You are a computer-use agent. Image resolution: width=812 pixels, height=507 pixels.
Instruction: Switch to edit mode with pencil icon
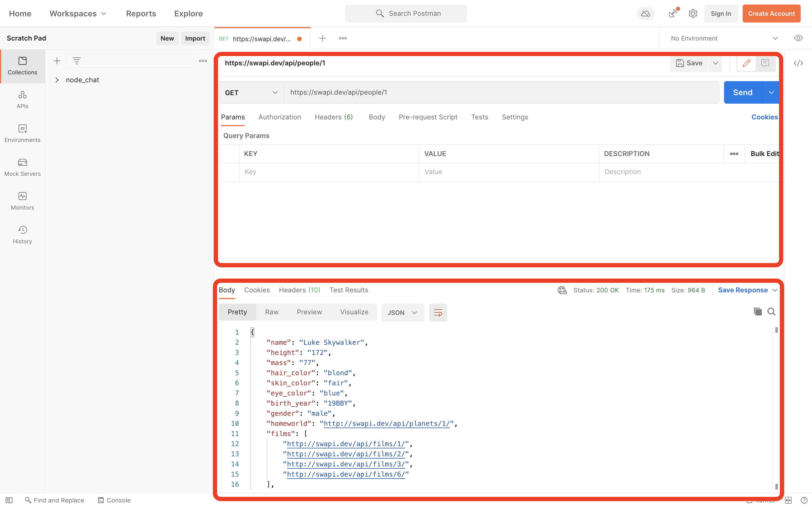pos(746,63)
